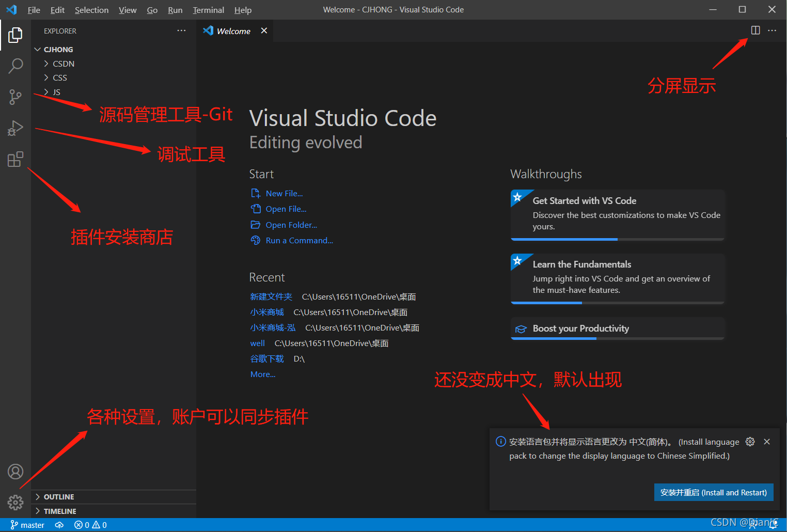Image resolution: width=787 pixels, height=532 pixels.
Task: Open the Go menu
Action: [x=152, y=10]
